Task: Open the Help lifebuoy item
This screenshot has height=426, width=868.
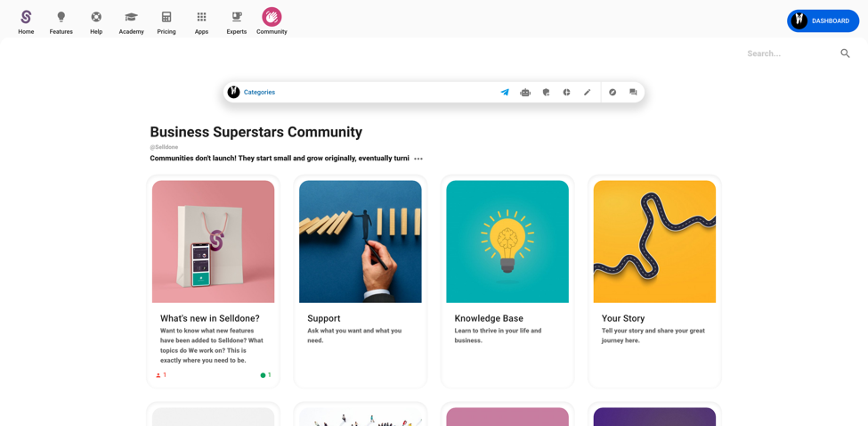Action: click(96, 22)
